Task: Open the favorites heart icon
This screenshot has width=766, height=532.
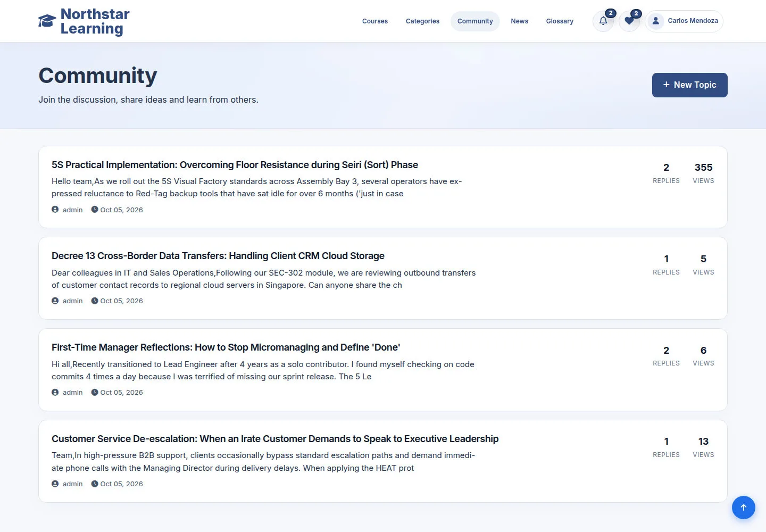Action: 629,21
